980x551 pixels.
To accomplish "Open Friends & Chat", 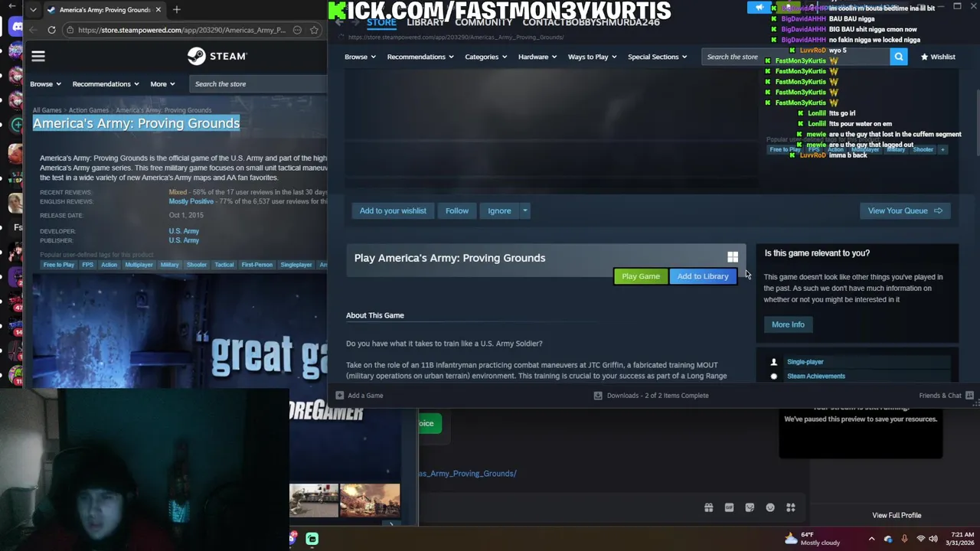I will pyautogui.click(x=946, y=396).
